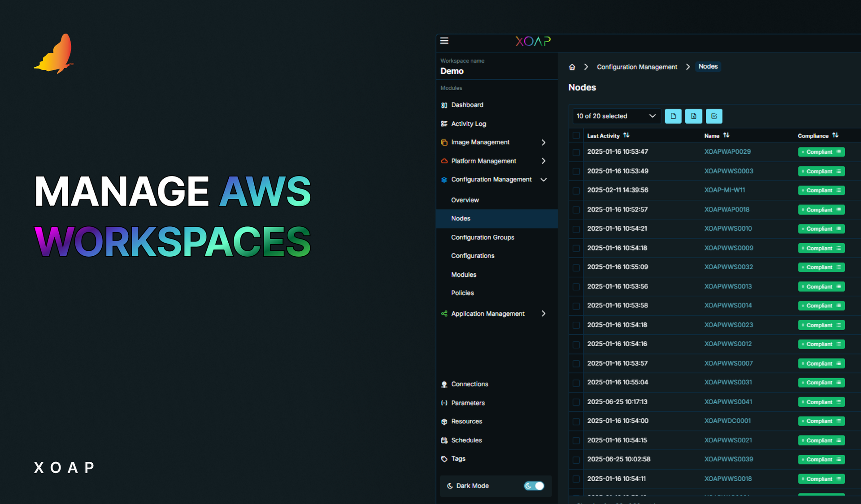Toggle Dark Mode switch
Image resolution: width=861 pixels, height=504 pixels.
click(534, 486)
